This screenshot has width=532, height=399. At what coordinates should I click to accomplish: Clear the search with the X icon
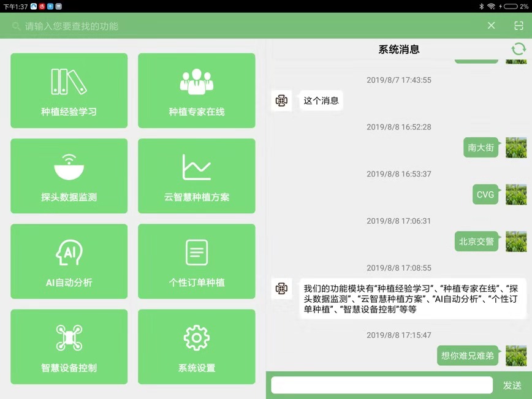[x=491, y=26]
